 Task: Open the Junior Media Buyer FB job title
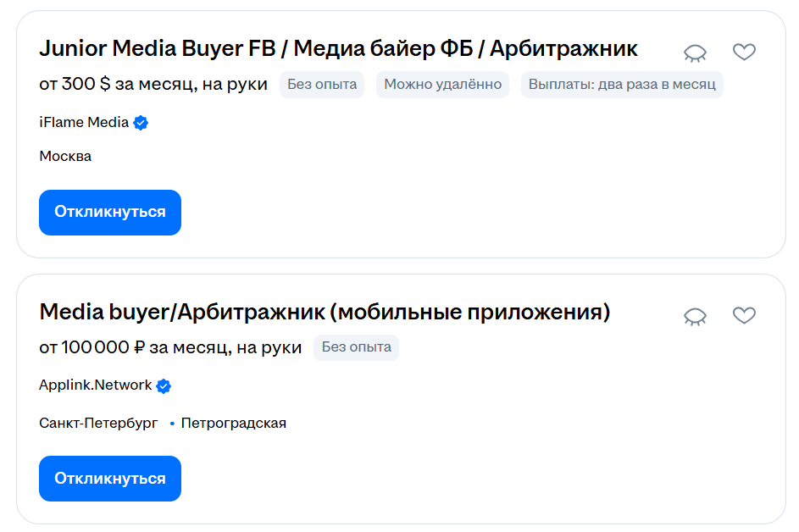pos(338,49)
